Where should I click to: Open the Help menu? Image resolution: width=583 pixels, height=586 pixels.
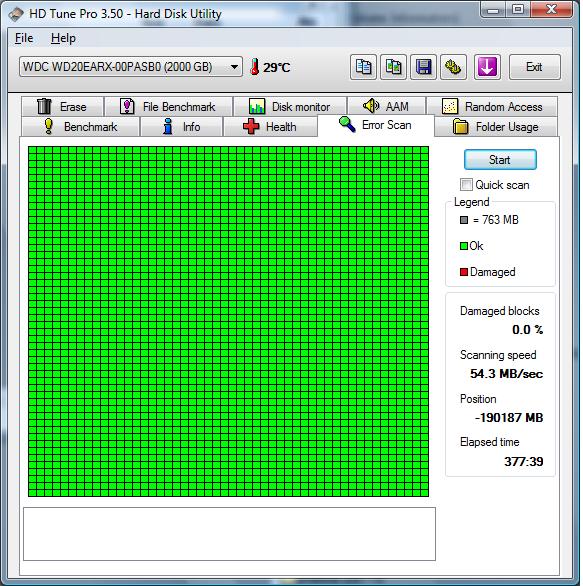pyautogui.click(x=63, y=38)
